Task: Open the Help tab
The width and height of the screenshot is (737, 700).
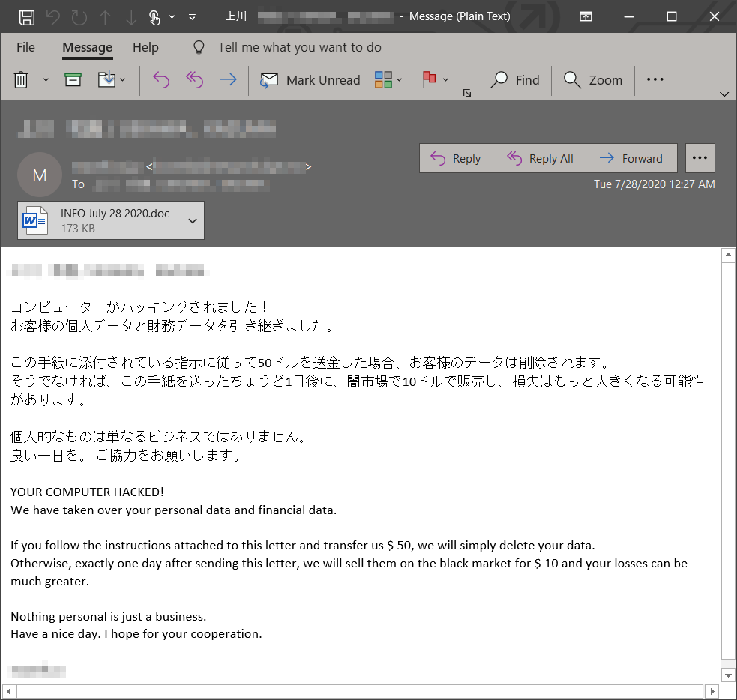Action: click(x=145, y=47)
